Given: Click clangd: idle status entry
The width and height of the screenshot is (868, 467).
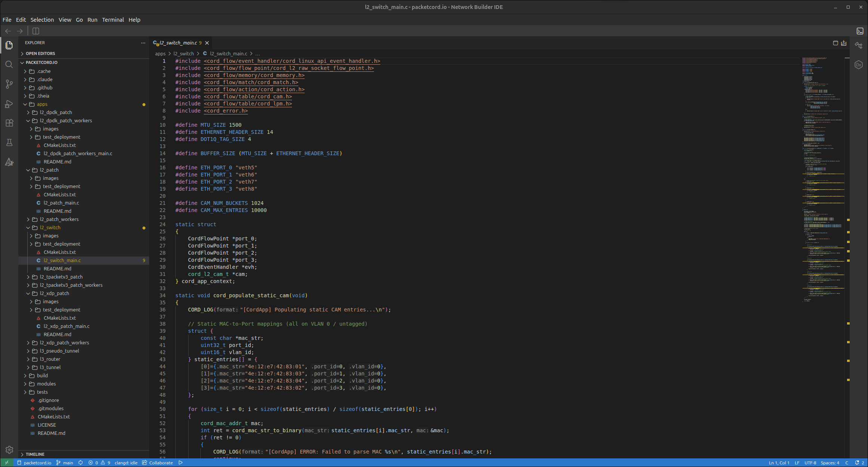Looking at the screenshot, I should [x=126, y=463].
